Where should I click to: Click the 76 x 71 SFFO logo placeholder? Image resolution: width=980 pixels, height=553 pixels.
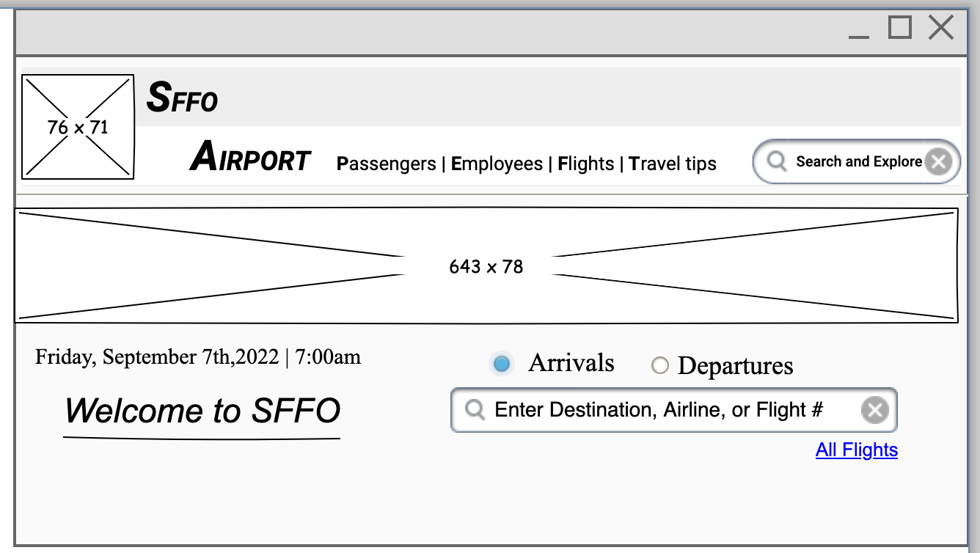77,125
